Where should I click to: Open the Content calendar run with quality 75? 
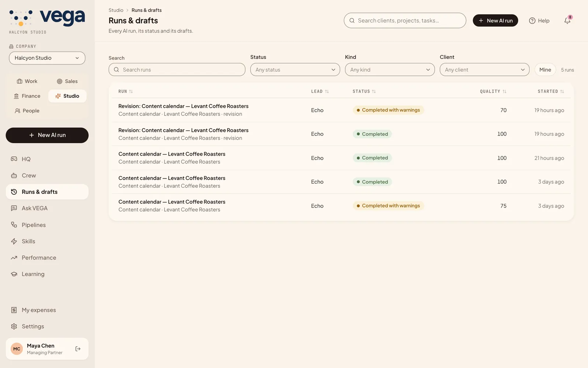click(x=341, y=206)
